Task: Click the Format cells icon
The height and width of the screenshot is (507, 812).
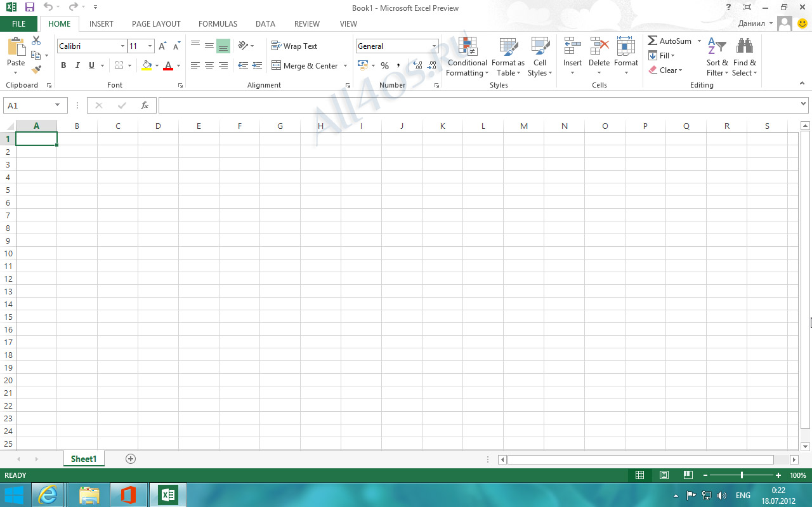Action: tap(625, 46)
